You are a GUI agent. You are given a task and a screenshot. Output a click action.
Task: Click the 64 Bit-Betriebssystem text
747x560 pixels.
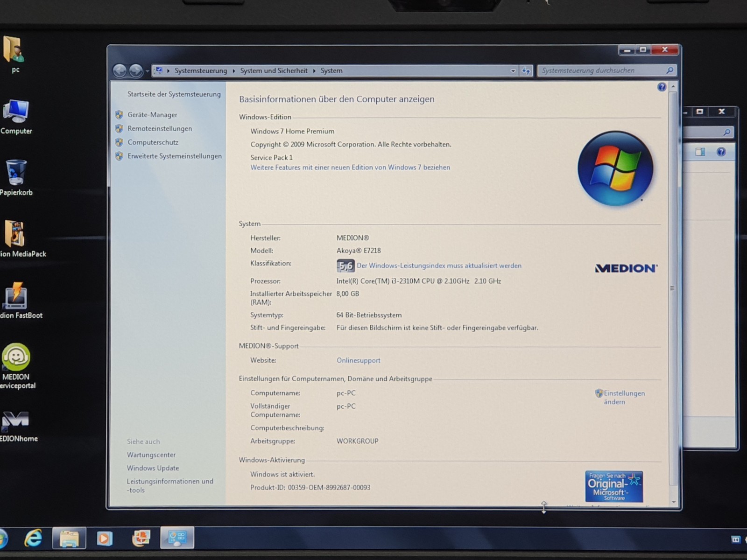pyautogui.click(x=369, y=315)
